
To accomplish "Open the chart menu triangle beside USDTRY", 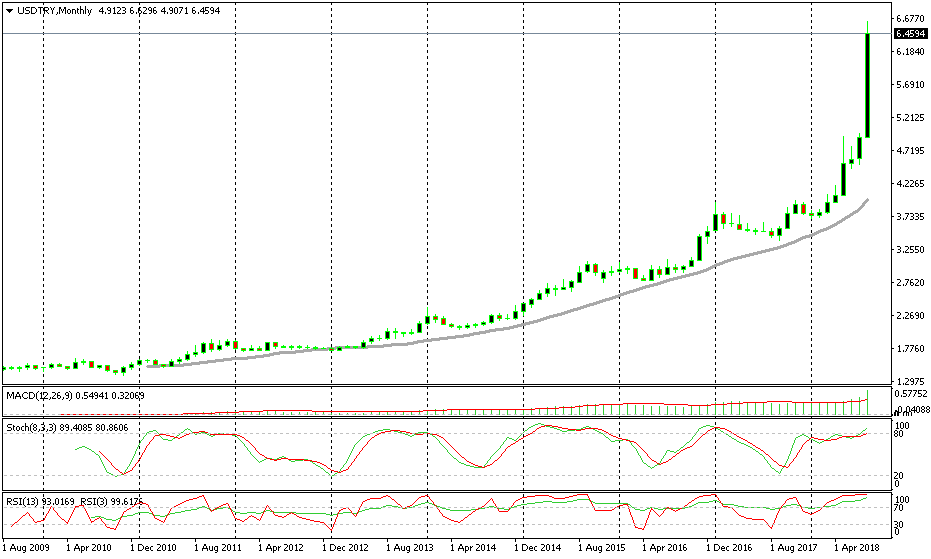I will (x=10, y=11).
